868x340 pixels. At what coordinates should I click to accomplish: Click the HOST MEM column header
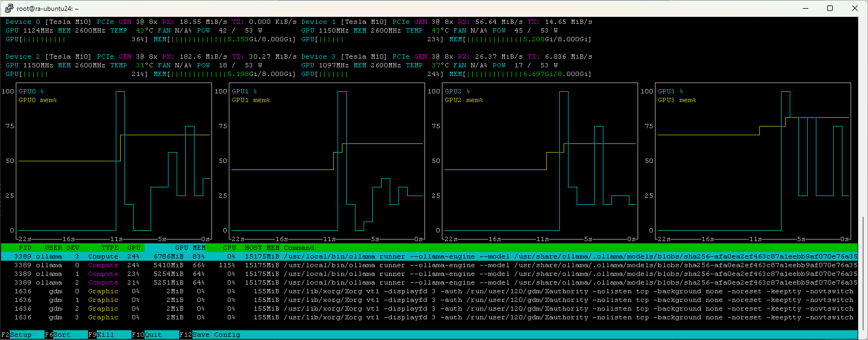click(x=262, y=248)
